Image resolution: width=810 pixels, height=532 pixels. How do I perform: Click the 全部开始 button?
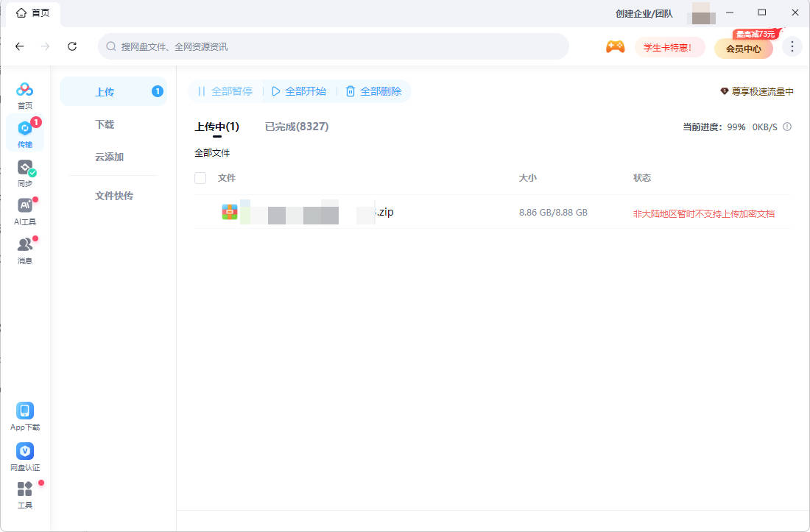(299, 91)
